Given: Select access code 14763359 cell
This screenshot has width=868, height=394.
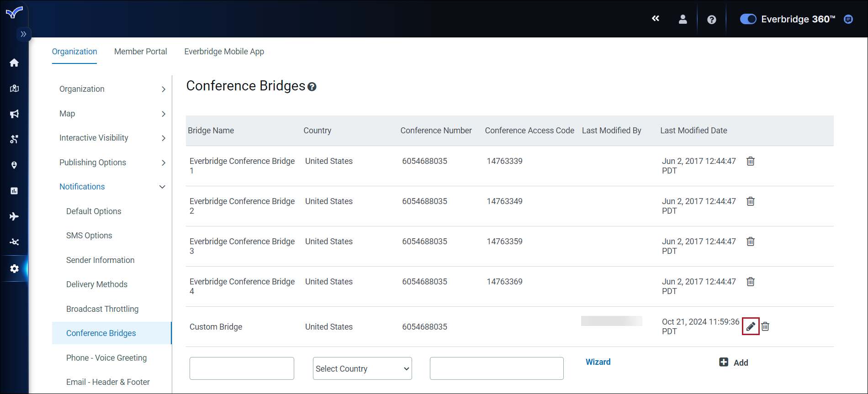Looking at the screenshot, I should tap(505, 242).
